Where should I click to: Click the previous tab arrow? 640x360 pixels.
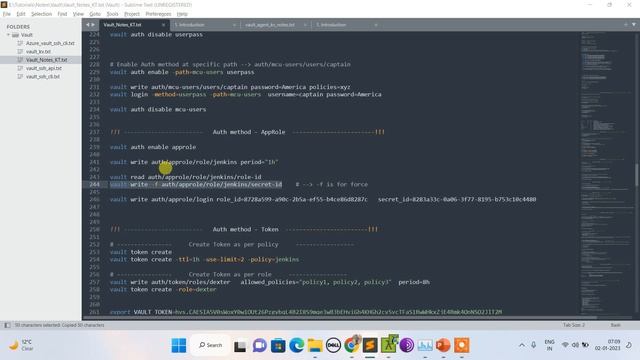[87, 25]
